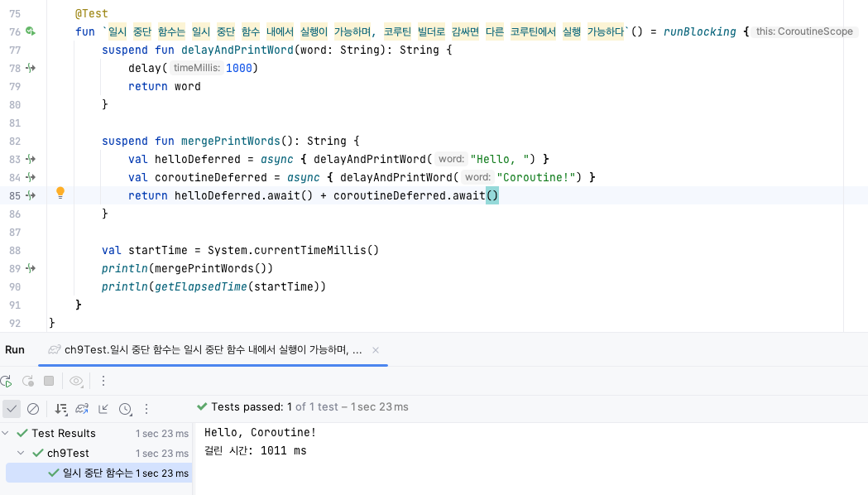Click 'delayAndPrintWord' function name on line 77
Screen dimensions: 868x495
tap(237, 50)
